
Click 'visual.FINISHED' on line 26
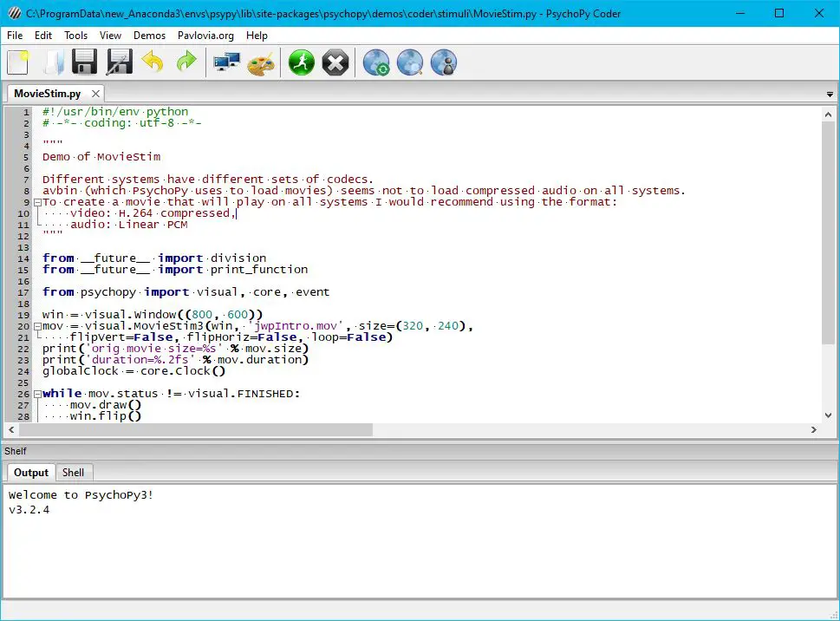tap(240, 394)
